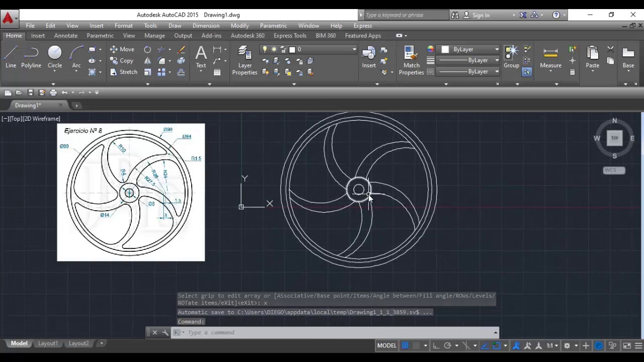Click the Measure tool
This screenshot has width=644, height=362.
point(550,57)
